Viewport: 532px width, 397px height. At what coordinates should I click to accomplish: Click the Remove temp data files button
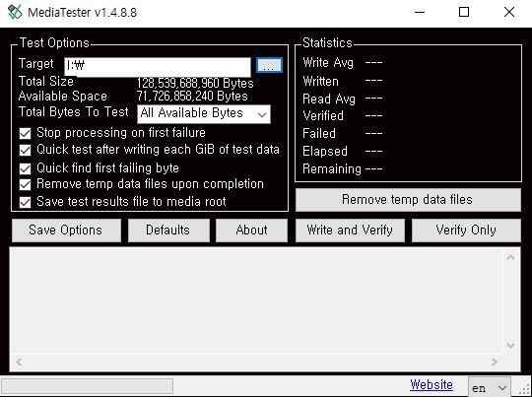pyautogui.click(x=408, y=200)
